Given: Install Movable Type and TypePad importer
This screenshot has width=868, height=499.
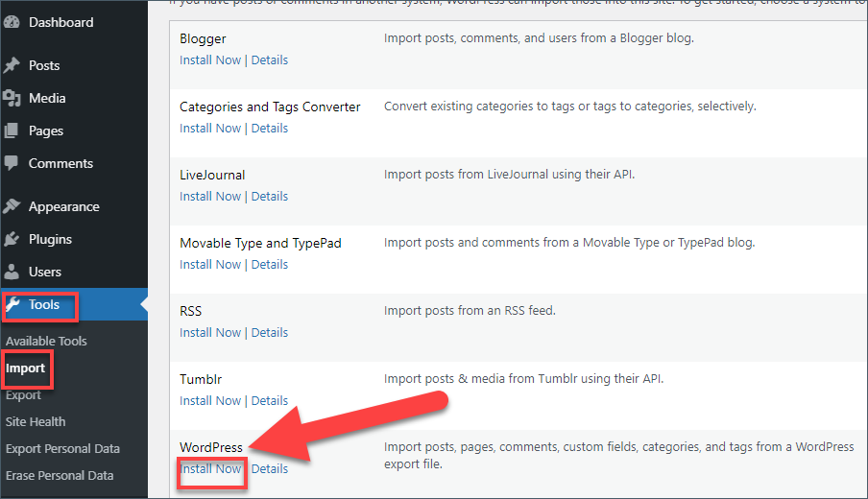Looking at the screenshot, I should (x=210, y=265).
